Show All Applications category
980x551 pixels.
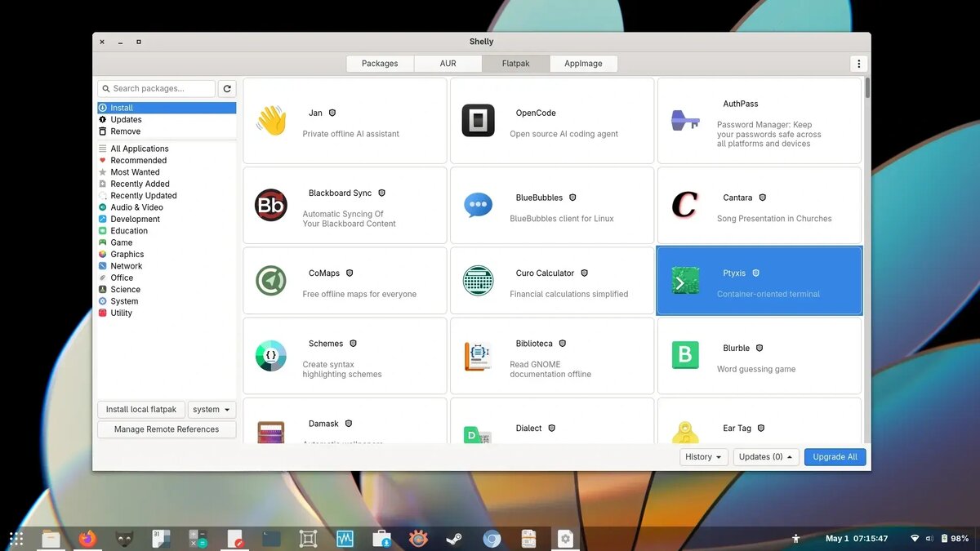point(167,149)
